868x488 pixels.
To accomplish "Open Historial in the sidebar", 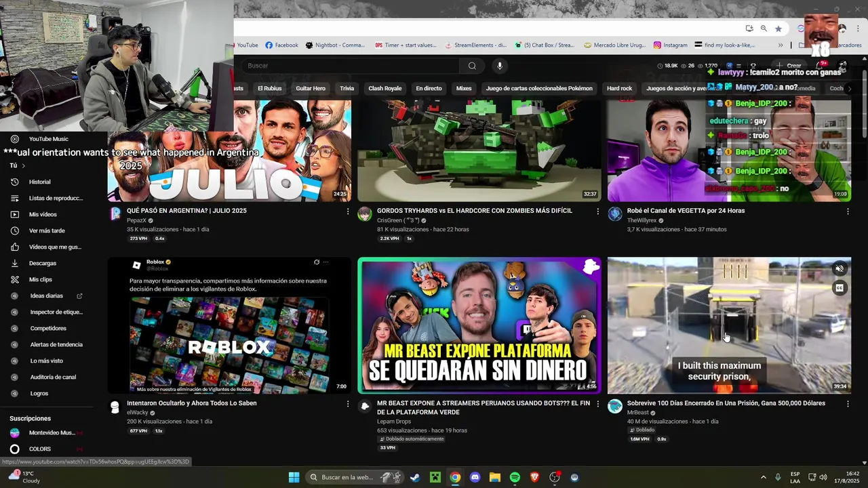I will (x=39, y=182).
